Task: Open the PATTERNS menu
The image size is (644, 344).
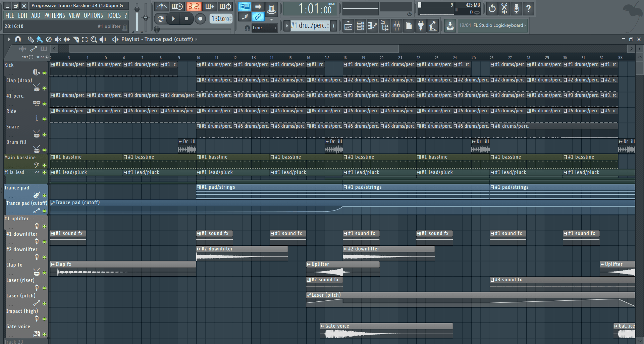Action: tap(55, 15)
